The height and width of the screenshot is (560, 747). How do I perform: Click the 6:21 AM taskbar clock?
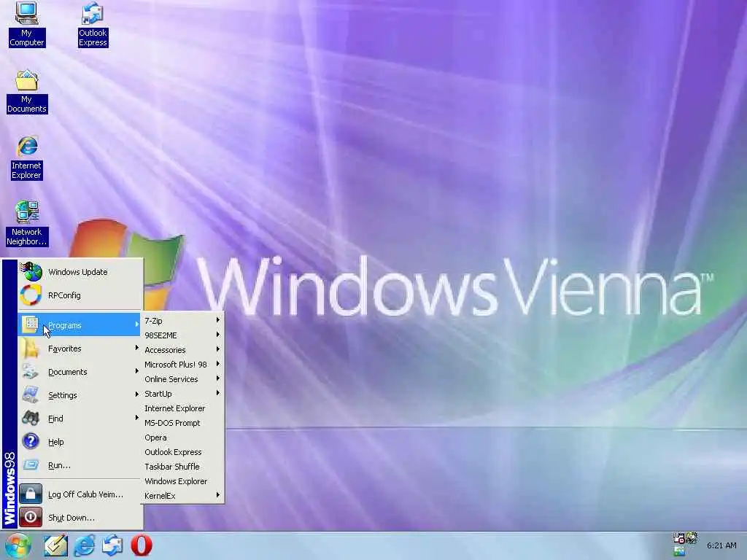(x=721, y=545)
